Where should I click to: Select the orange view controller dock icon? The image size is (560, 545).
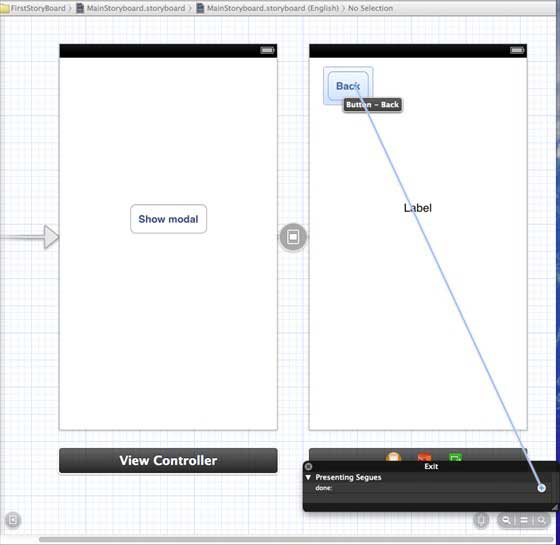(394, 457)
